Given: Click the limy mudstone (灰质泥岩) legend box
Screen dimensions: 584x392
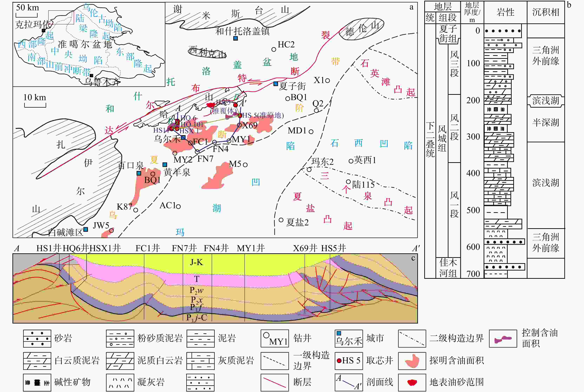Looking at the screenshot, I should (200, 361).
